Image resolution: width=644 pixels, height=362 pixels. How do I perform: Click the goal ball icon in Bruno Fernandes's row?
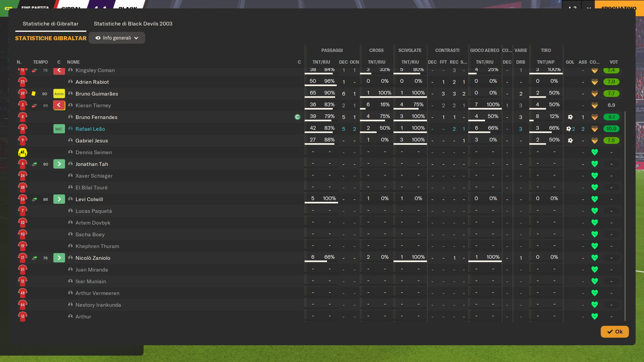[x=570, y=117]
